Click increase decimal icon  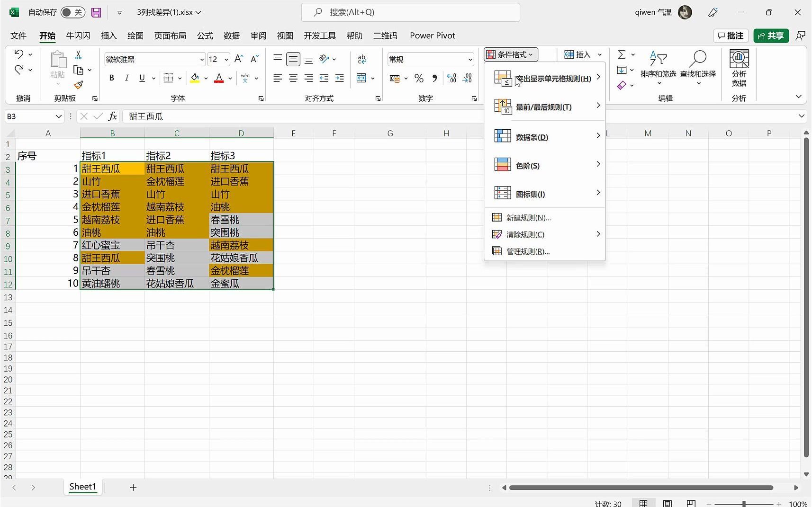451,78
